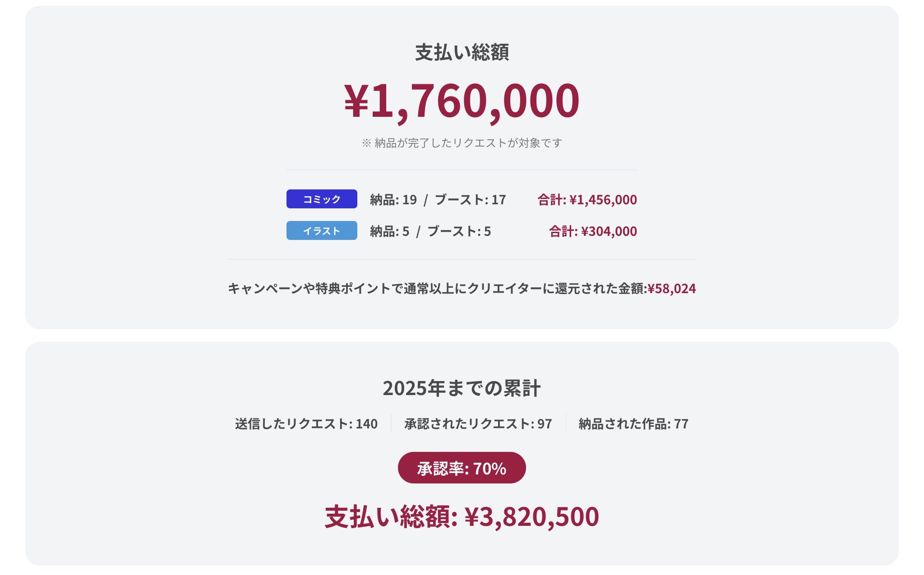Click 承認されたリクエスト: 97 stat
The width and height of the screenshot is (924, 575).
pyautogui.click(x=478, y=424)
